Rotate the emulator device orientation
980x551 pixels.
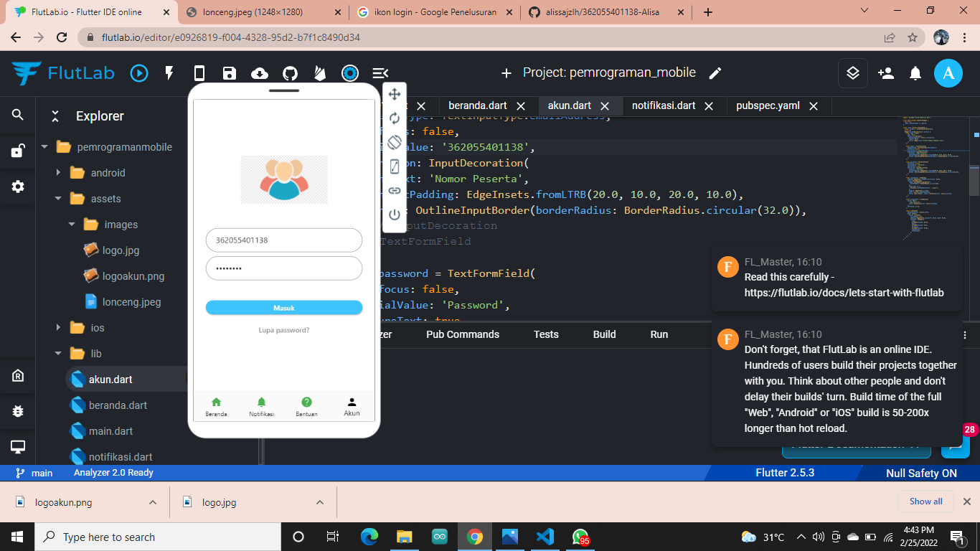click(395, 142)
